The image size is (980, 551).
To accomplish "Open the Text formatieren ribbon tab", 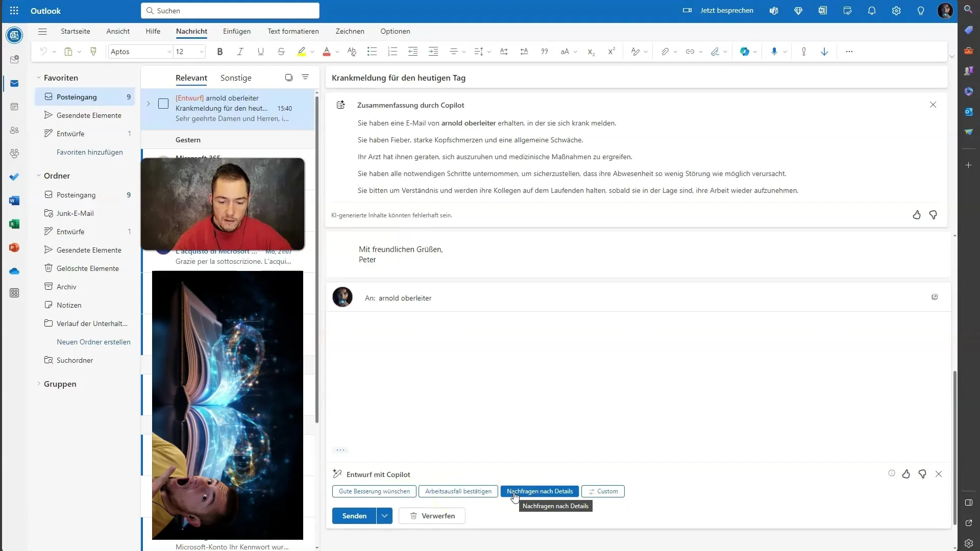I will point(293,31).
